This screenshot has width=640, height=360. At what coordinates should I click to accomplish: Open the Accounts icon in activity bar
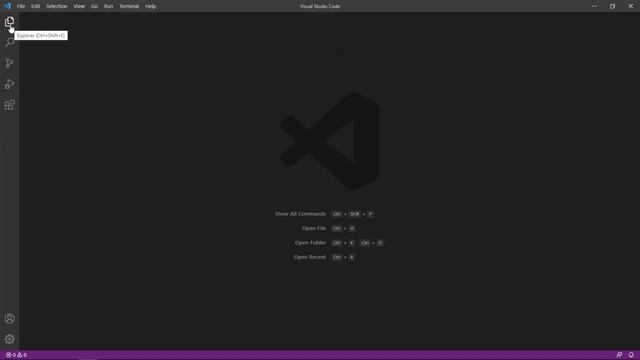point(9,318)
